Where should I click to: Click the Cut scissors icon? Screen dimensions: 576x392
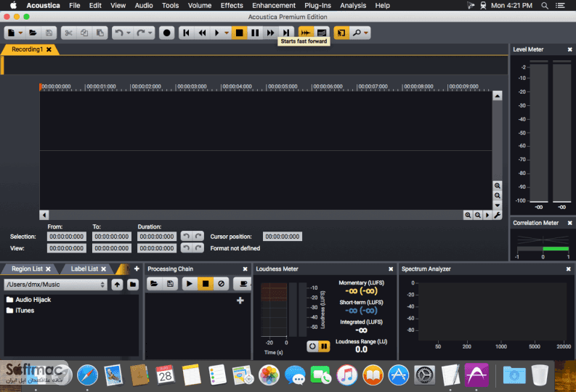(x=68, y=33)
